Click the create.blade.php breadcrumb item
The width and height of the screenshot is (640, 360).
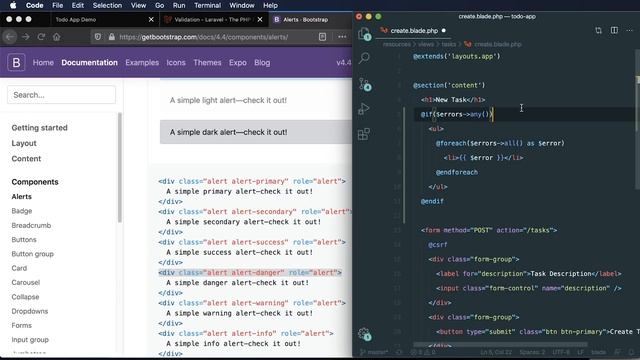click(x=493, y=44)
